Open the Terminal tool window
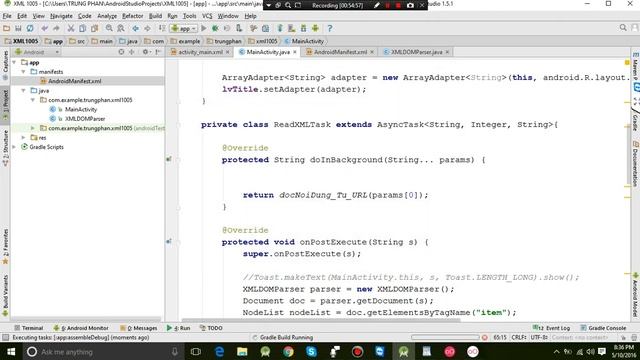This screenshot has width=640, height=360. [29, 328]
